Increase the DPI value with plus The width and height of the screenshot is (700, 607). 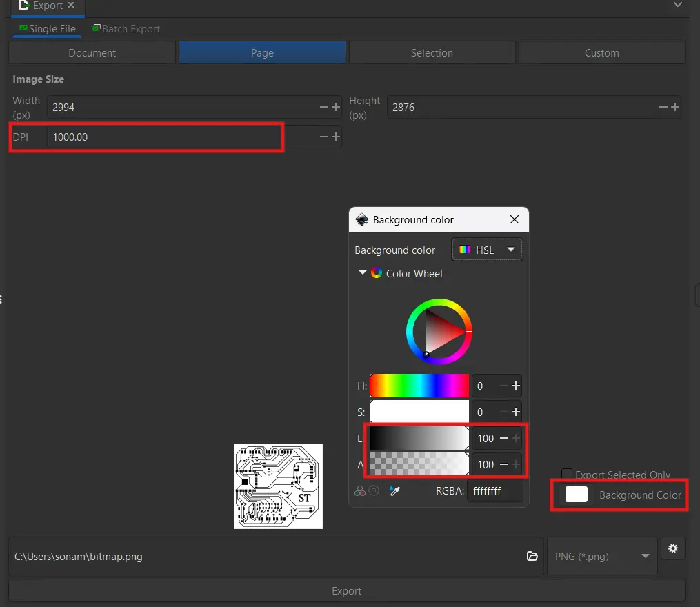coord(336,137)
